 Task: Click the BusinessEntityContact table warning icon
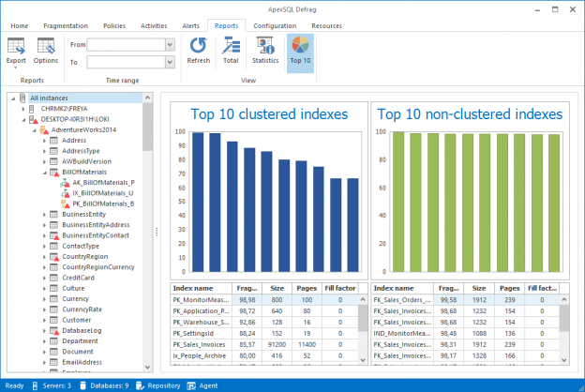pyautogui.click(x=54, y=235)
